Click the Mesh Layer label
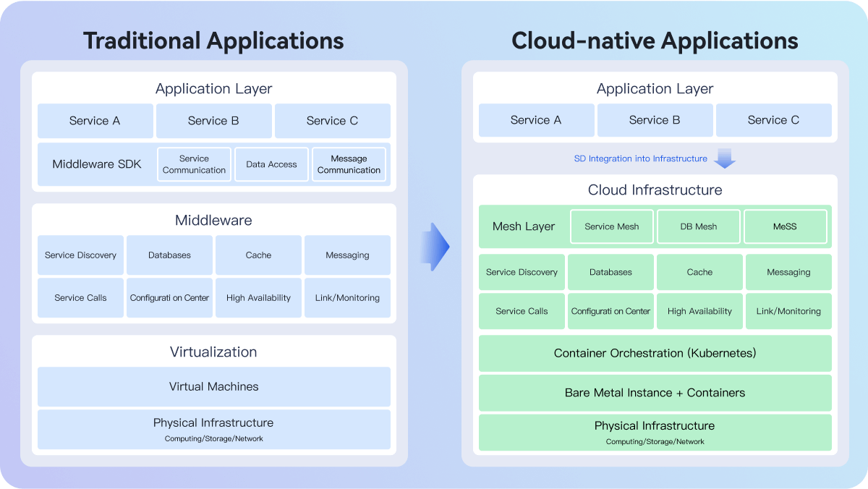 tap(524, 226)
